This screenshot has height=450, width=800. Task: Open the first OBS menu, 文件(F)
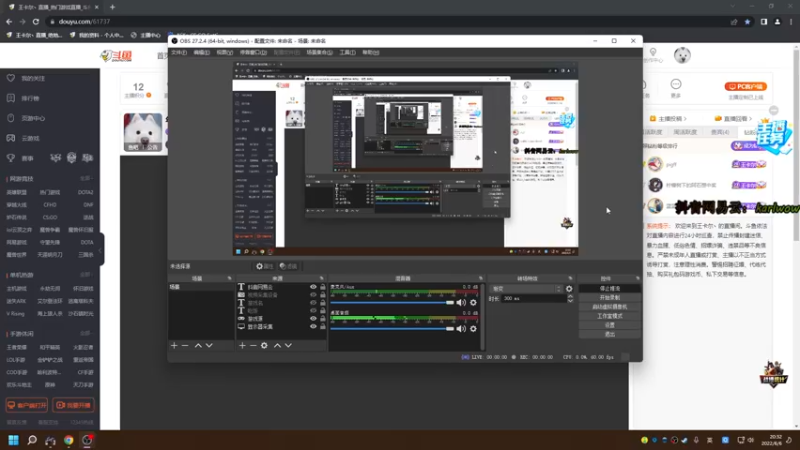[179, 53]
